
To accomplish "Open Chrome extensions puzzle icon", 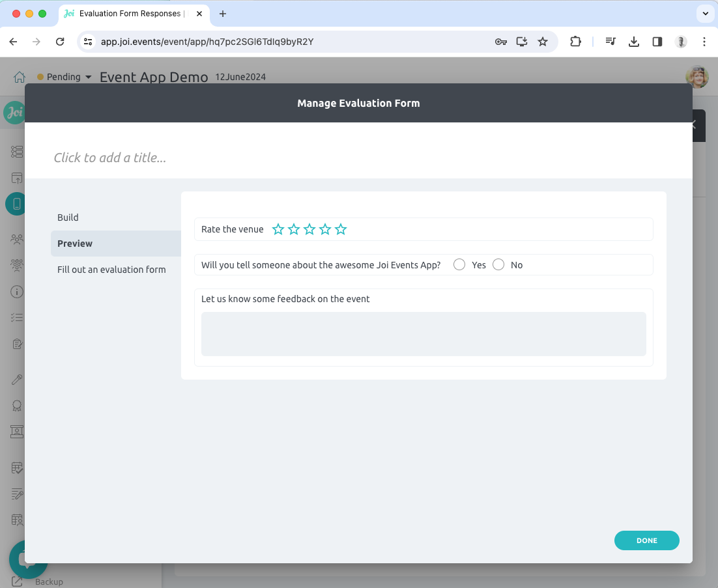I will point(575,42).
